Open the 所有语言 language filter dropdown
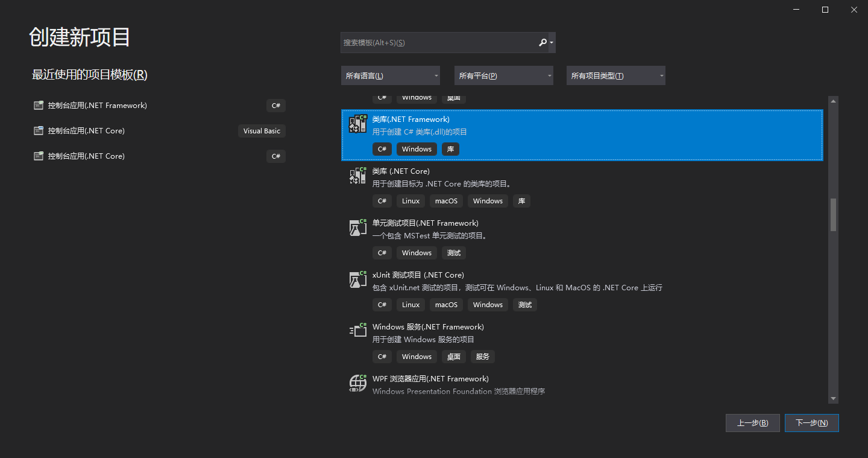868x458 pixels. [x=391, y=75]
